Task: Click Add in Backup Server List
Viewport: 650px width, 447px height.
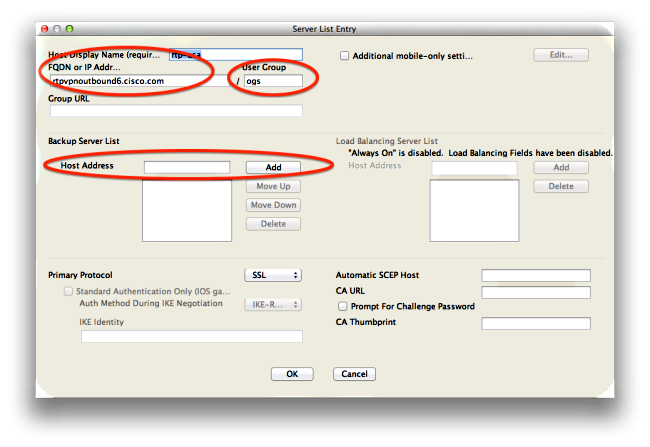Action: click(273, 167)
